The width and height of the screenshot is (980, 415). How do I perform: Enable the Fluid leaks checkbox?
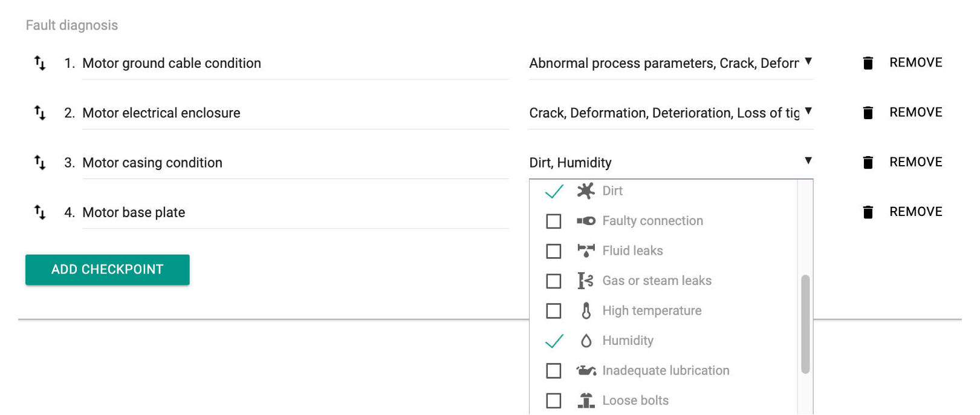pyautogui.click(x=553, y=251)
